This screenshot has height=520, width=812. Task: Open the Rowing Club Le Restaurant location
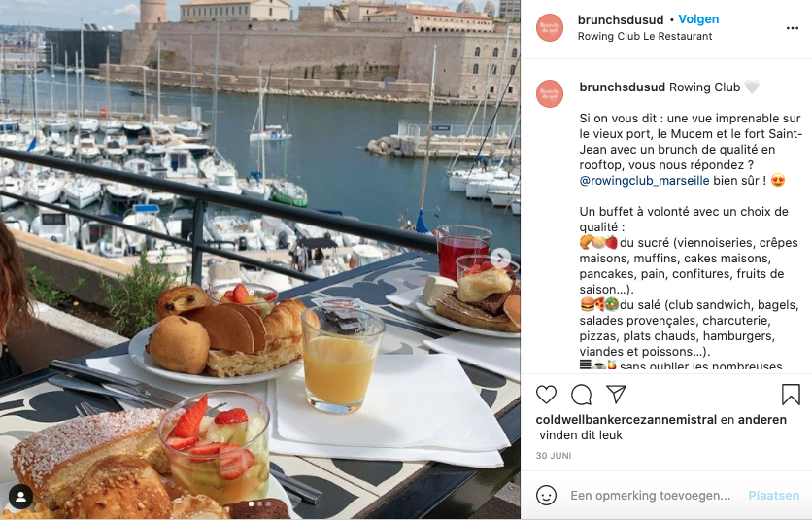pyautogui.click(x=645, y=36)
